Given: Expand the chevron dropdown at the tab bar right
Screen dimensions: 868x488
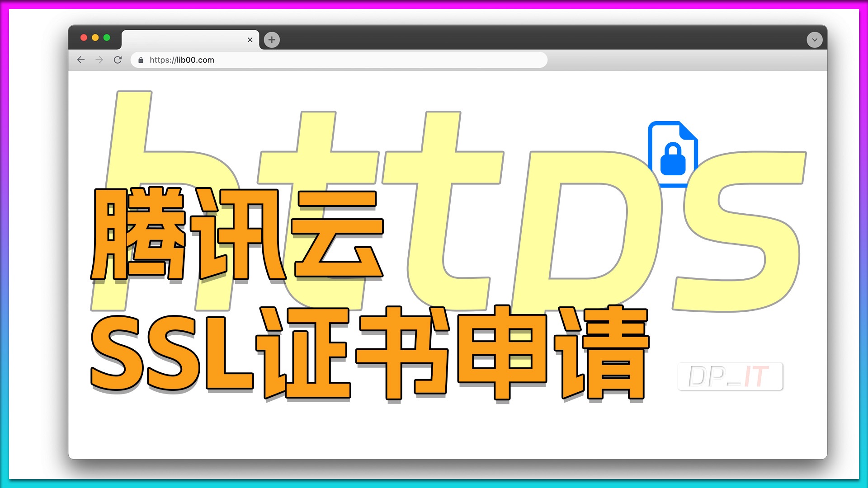Looking at the screenshot, I should click(x=814, y=40).
